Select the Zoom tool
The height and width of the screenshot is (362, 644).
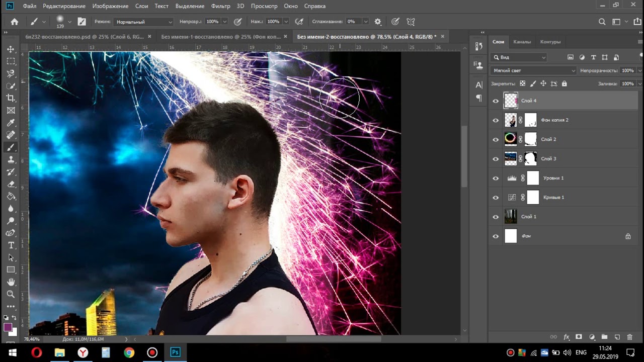[x=11, y=294]
